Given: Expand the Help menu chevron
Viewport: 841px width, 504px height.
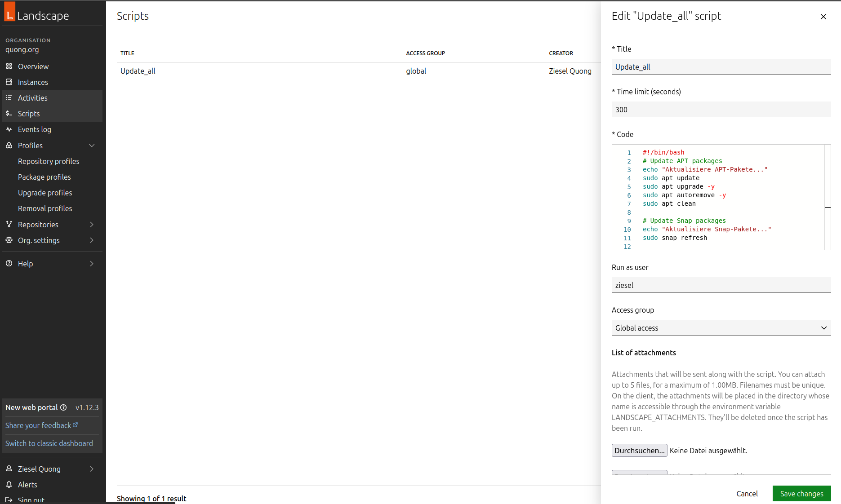Looking at the screenshot, I should click(x=92, y=264).
